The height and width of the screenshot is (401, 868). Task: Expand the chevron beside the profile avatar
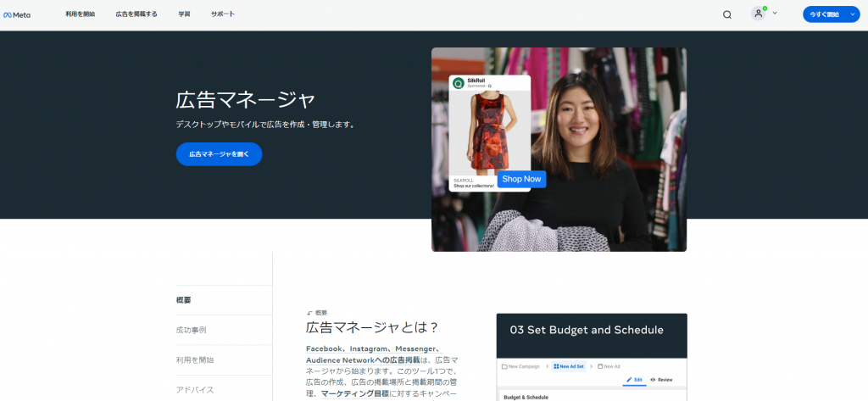pos(775,14)
